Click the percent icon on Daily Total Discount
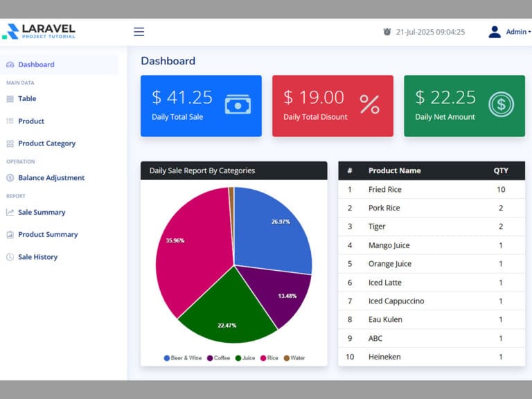The image size is (532, 399). click(x=369, y=105)
